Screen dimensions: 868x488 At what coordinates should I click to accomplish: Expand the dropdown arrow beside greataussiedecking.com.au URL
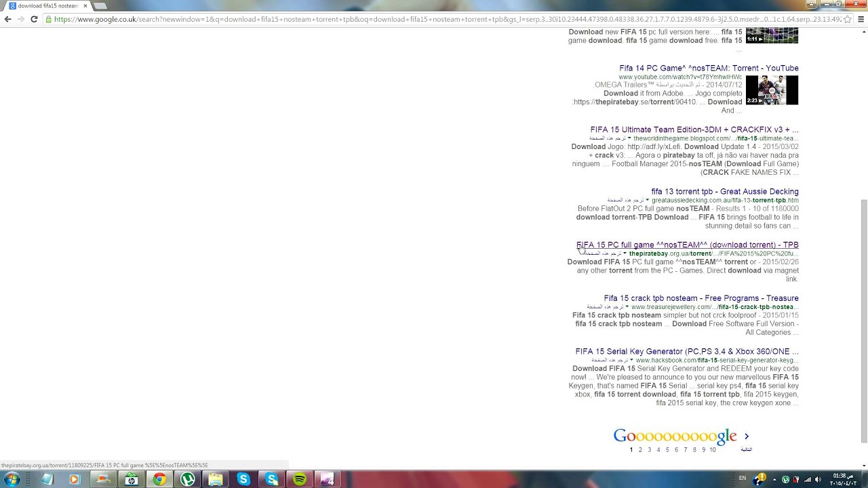648,201
